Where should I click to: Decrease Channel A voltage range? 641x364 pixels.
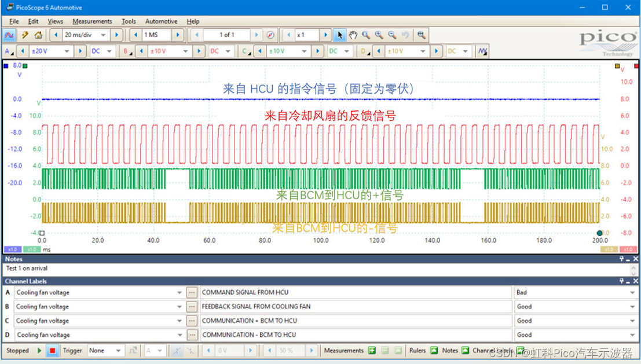[x=23, y=51]
